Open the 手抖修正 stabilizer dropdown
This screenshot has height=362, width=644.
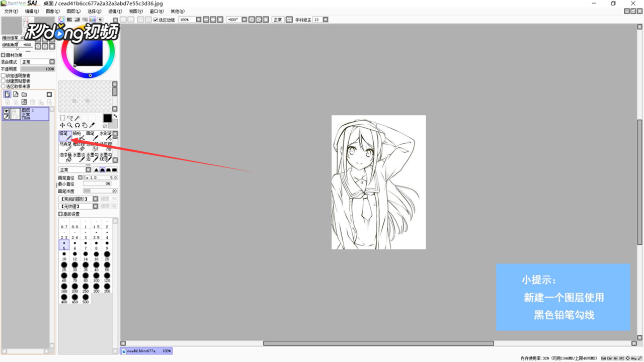[325, 20]
